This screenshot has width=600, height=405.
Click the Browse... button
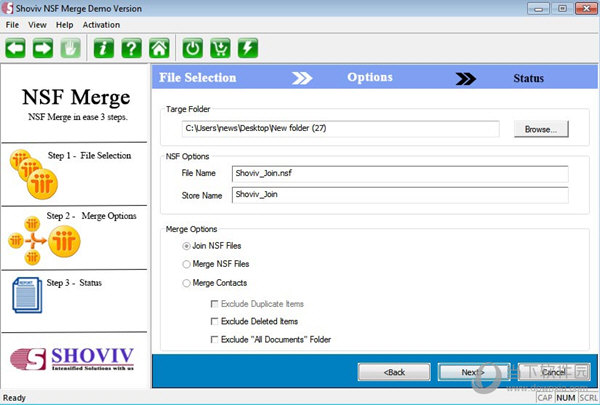point(541,129)
